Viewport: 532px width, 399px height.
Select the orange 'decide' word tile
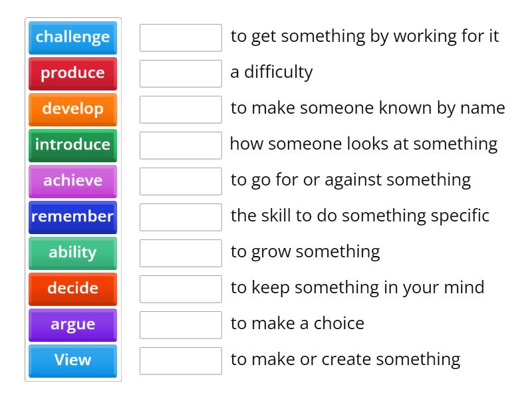point(72,289)
